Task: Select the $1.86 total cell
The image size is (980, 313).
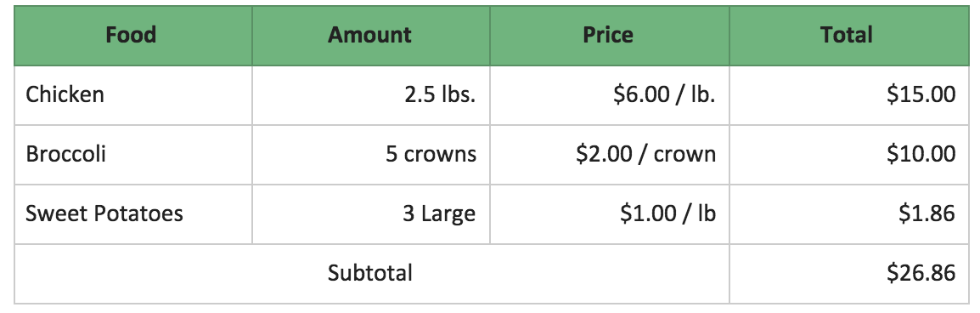Action: (848, 214)
